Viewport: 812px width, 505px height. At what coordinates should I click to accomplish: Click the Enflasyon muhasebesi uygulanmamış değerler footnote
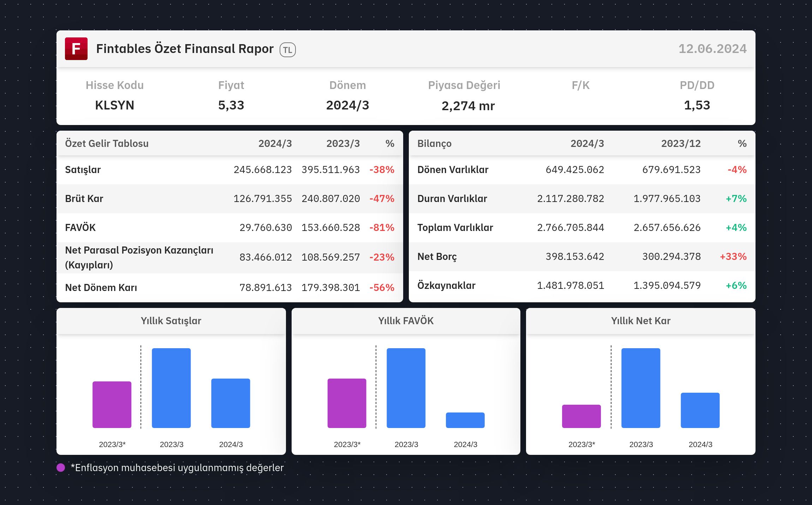[x=177, y=468]
